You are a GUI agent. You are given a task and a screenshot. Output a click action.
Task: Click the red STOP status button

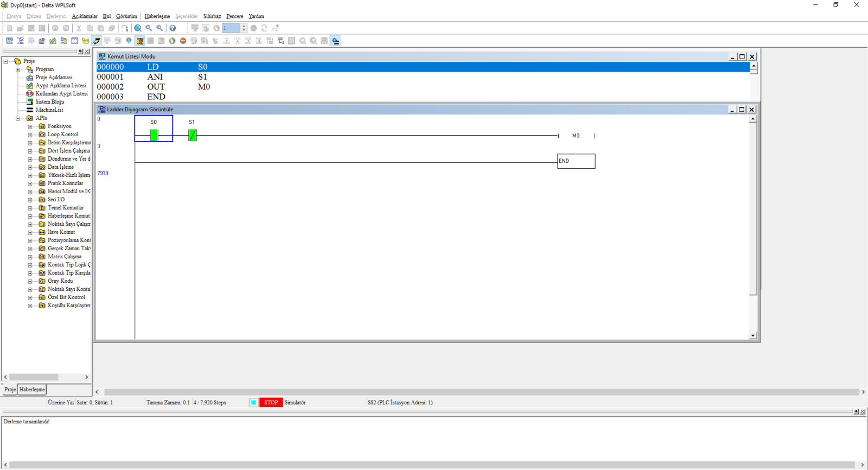pyautogui.click(x=271, y=403)
